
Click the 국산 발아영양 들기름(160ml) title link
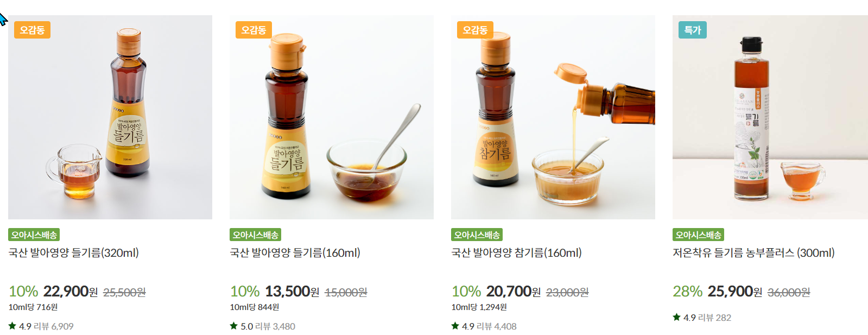(x=295, y=252)
